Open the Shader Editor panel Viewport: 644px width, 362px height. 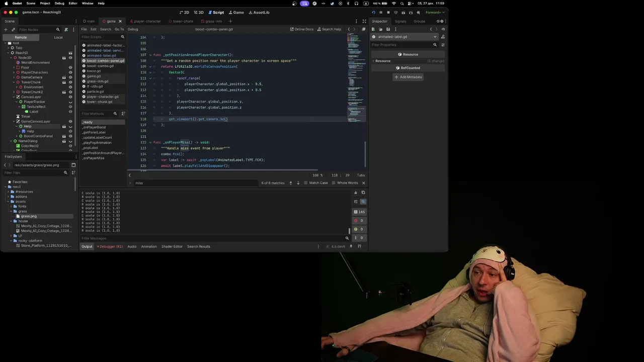coord(172,246)
